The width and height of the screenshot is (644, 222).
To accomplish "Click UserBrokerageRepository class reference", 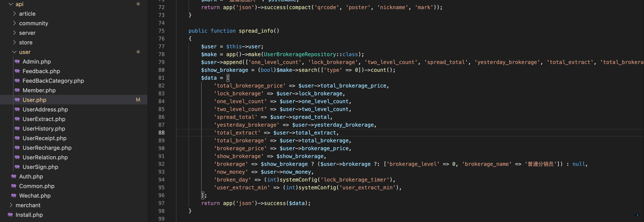I will tap(300, 54).
